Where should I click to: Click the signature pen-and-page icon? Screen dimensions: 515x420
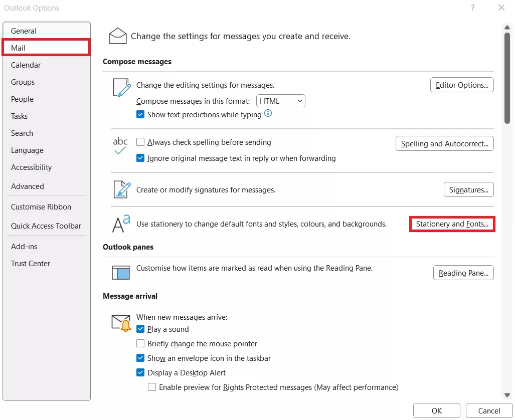(x=122, y=189)
